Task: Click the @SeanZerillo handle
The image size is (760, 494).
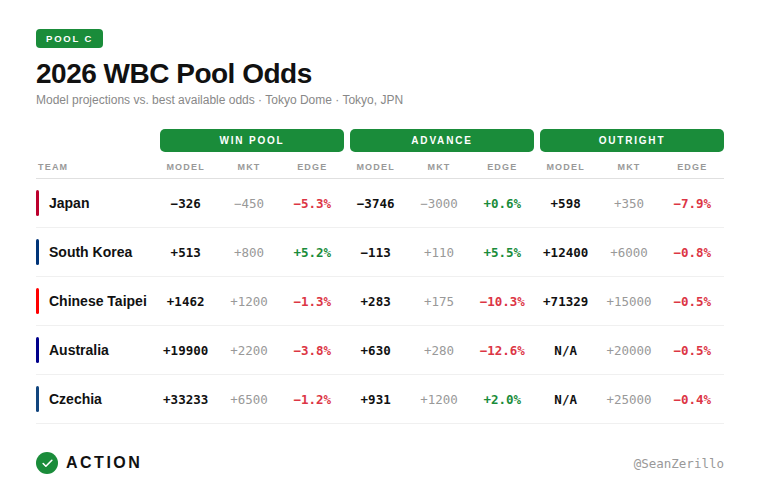Action: point(678,464)
